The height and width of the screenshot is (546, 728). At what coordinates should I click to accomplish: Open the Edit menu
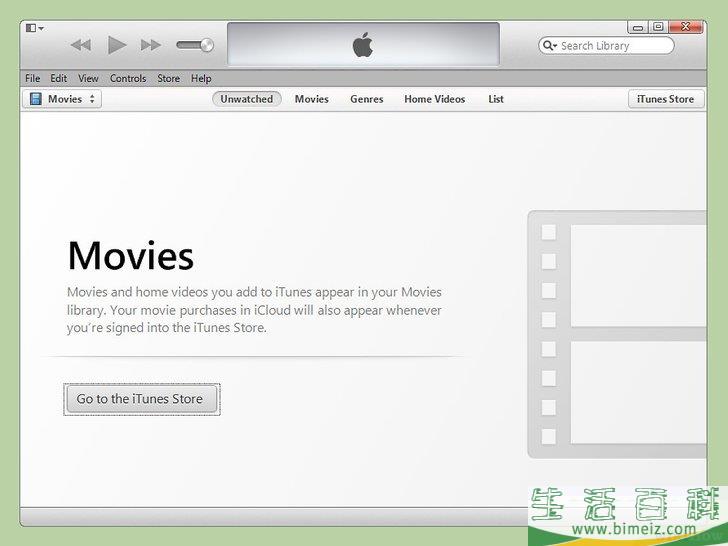coord(58,78)
